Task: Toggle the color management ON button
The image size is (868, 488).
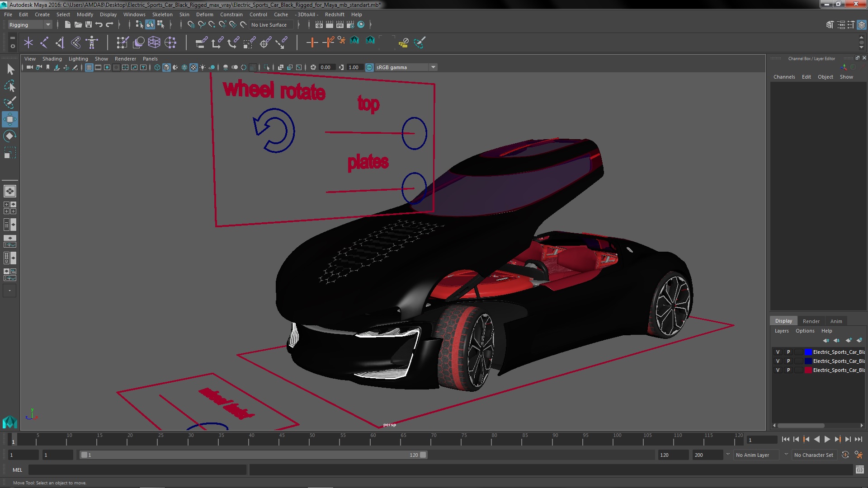Action: coord(369,67)
